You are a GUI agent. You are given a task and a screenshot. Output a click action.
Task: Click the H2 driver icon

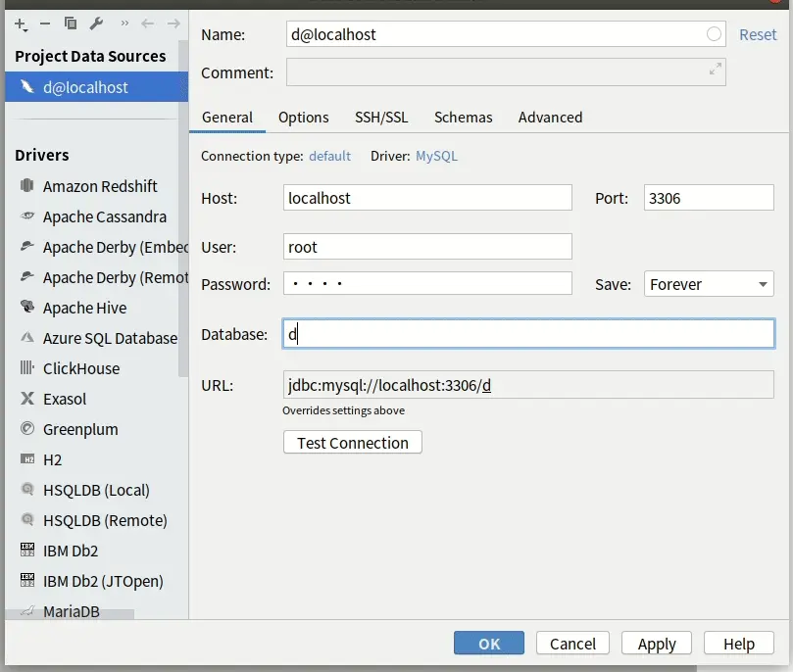coord(27,458)
